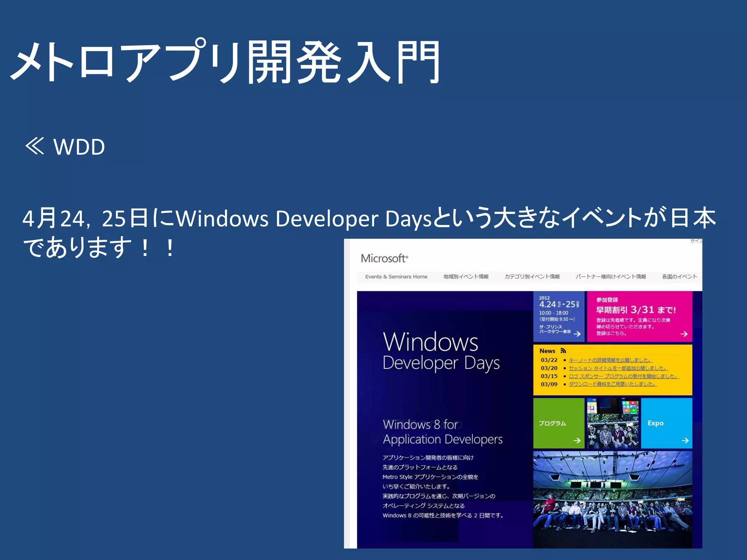Click the arrow on the pink 参加登録 tile

pos(684,334)
